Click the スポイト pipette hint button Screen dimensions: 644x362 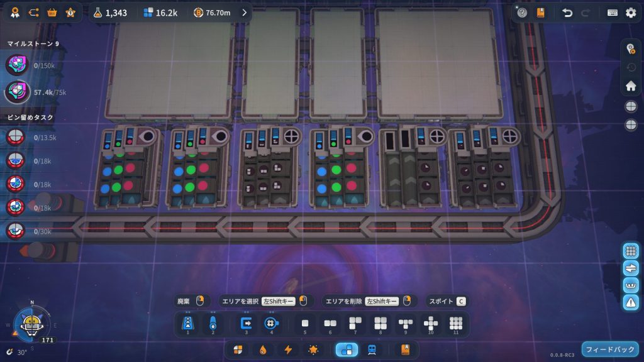click(x=447, y=301)
